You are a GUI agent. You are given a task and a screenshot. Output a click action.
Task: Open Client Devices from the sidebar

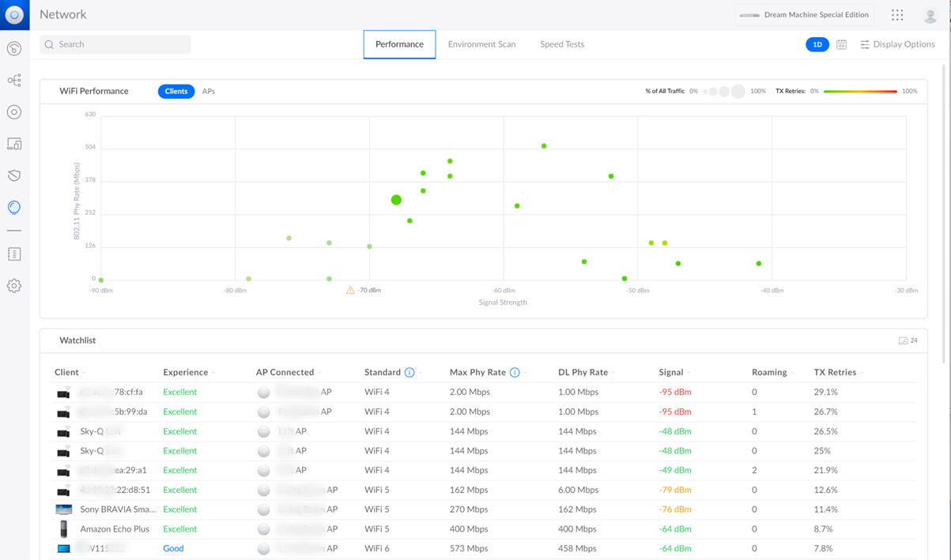pyautogui.click(x=14, y=144)
